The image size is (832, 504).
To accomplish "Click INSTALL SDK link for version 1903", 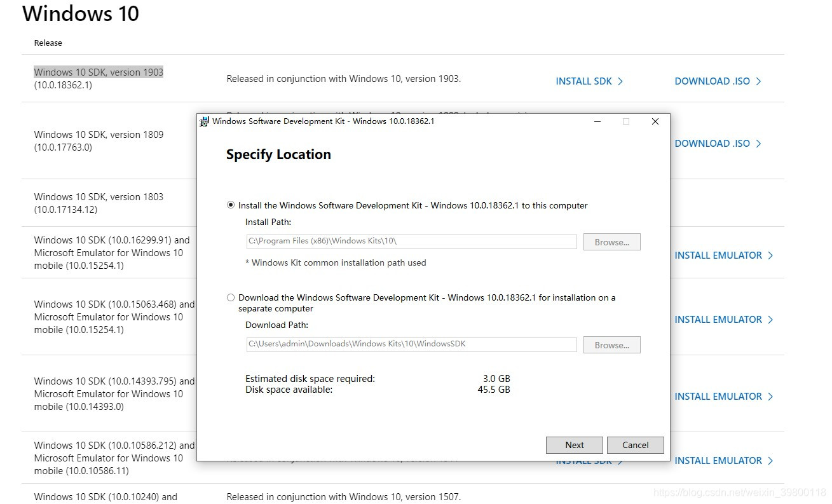I will point(589,81).
